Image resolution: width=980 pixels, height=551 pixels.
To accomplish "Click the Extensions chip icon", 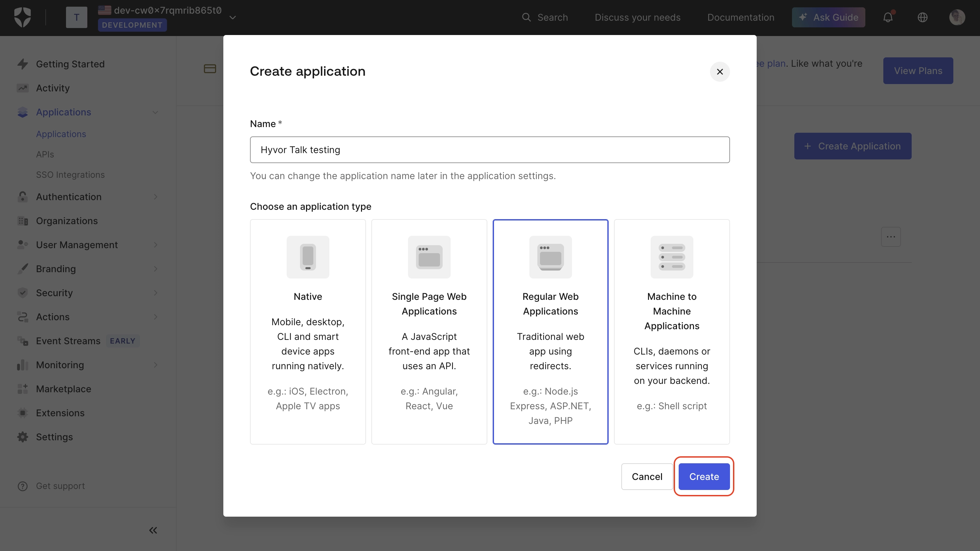I will (x=22, y=413).
